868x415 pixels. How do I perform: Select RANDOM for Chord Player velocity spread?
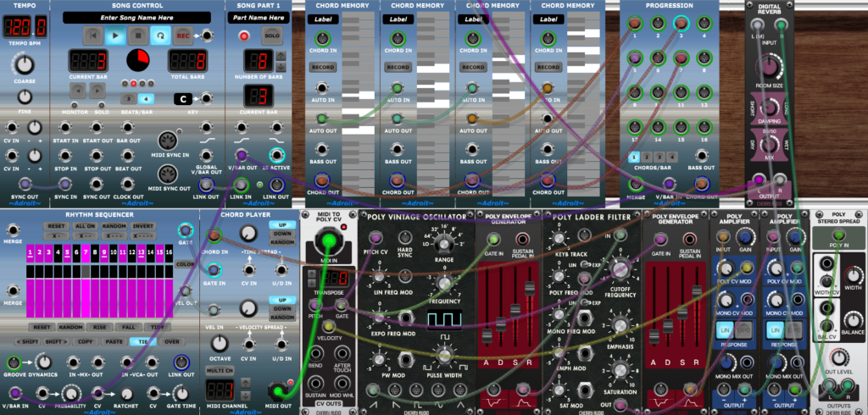click(282, 318)
